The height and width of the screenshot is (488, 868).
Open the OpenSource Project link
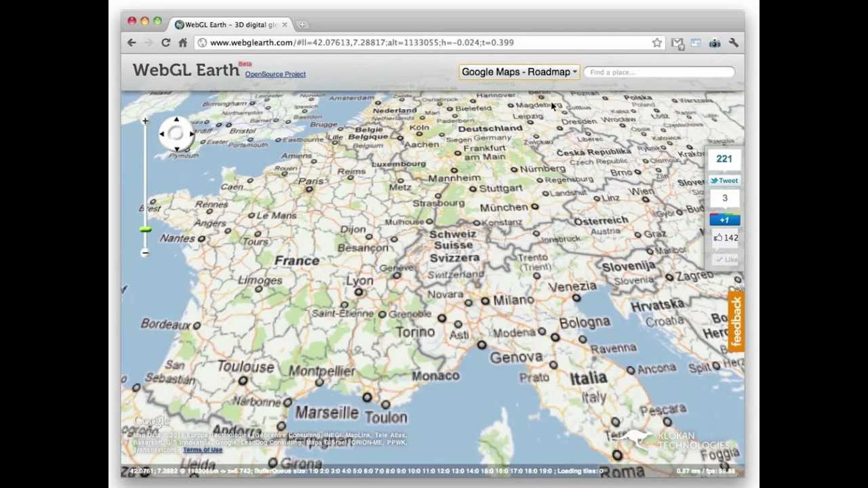275,74
